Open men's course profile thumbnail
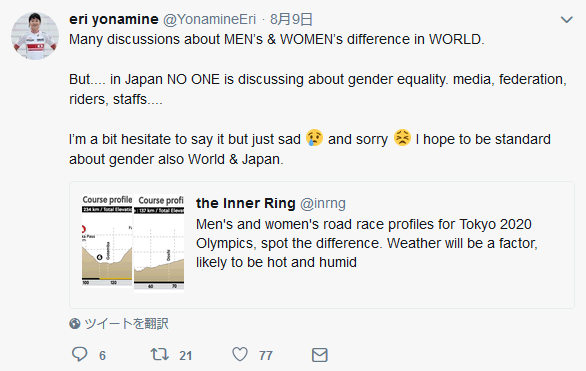Screen dimensions: 586x371 [x=107, y=241]
